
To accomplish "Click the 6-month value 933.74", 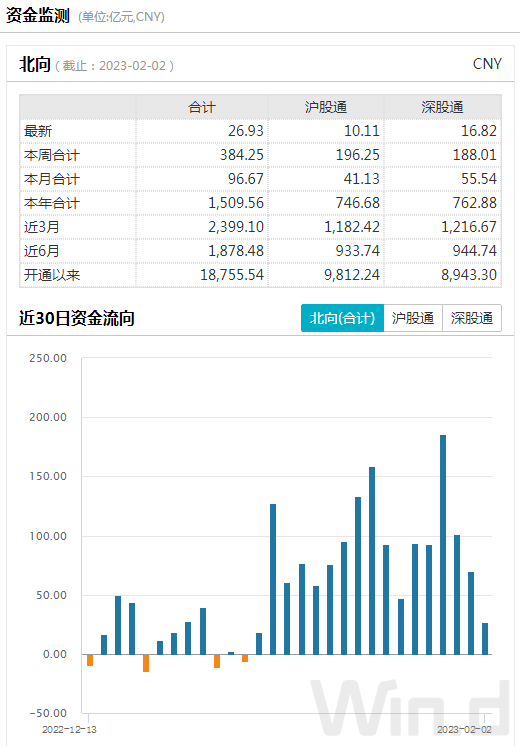I will point(358,251).
